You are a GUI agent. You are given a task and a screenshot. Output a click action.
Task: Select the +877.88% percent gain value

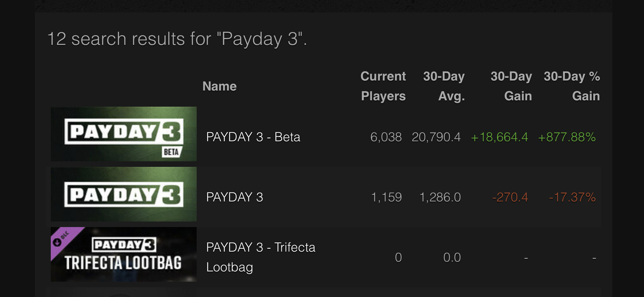567,137
